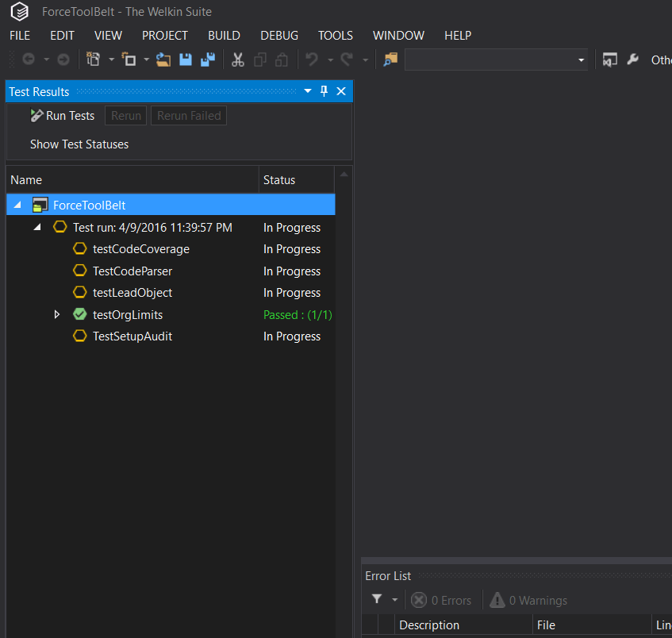
Task: Click the open folder icon in toolbar
Action: 163,60
